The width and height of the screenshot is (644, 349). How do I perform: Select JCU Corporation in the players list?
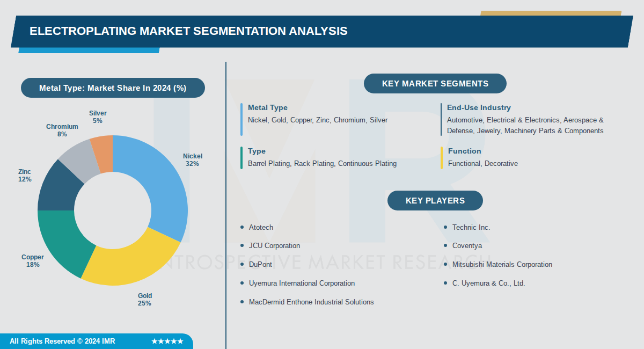click(x=274, y=246)
